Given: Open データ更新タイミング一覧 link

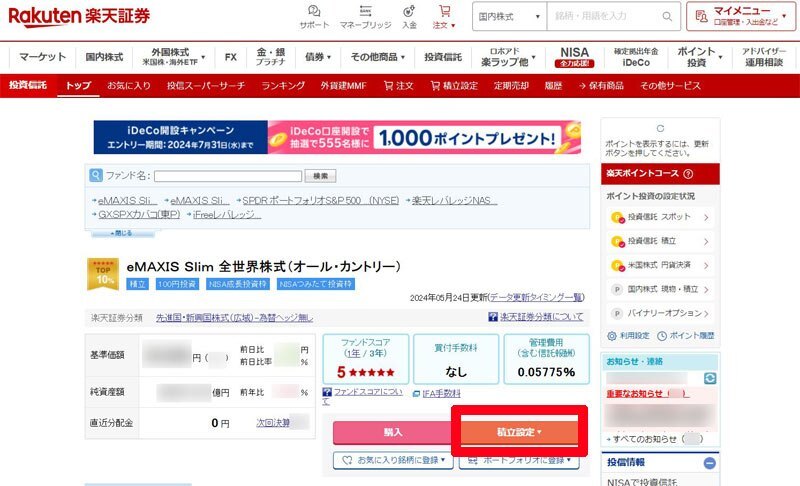Looking at the screenshot, I should [536, 297].
